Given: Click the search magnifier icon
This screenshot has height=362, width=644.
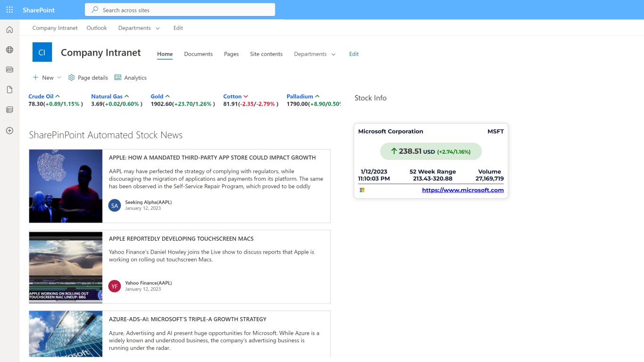Looking at the screenshot, I should (x=95, y=10).
